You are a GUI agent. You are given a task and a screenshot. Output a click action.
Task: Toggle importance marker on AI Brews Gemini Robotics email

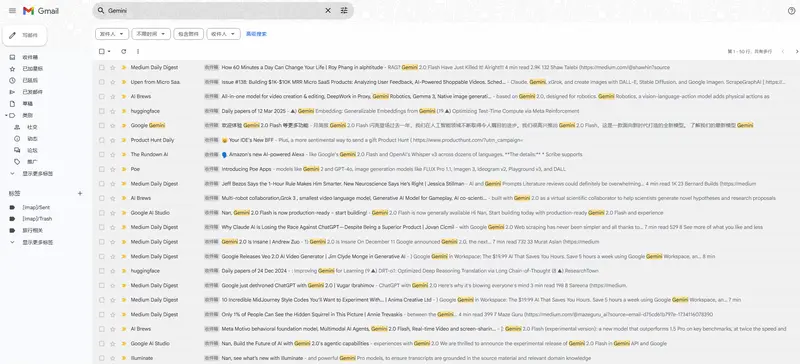click(123, 96)
